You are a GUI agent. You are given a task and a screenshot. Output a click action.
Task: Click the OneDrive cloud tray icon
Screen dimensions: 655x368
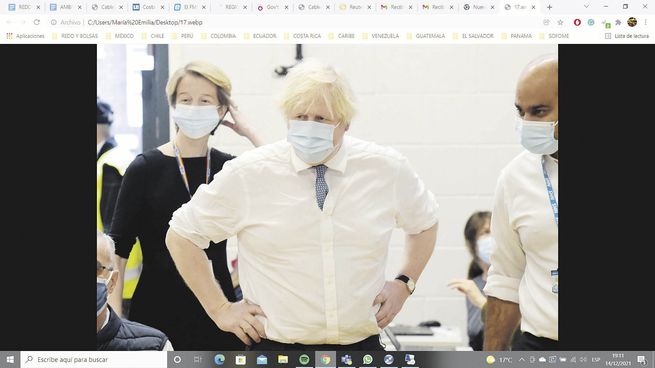point(542,359)
